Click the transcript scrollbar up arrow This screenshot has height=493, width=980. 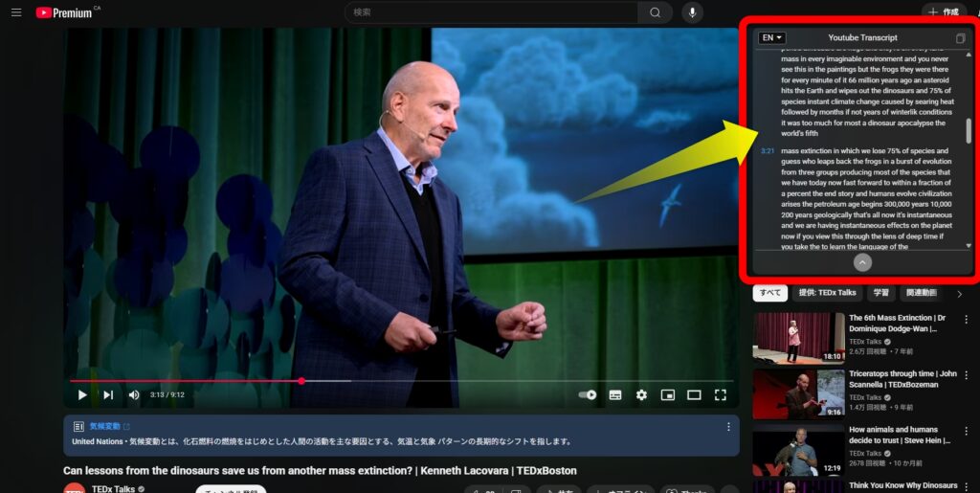[969, 55]
